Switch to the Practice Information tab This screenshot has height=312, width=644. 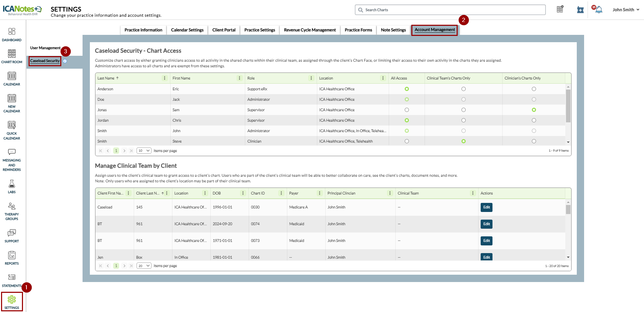pyautogui.click(x=143, y=30)
